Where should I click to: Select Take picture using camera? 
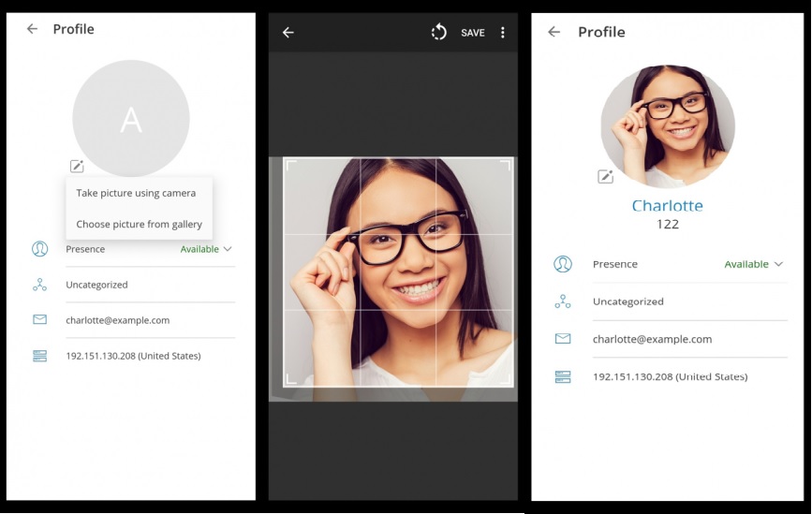point(136,193)
